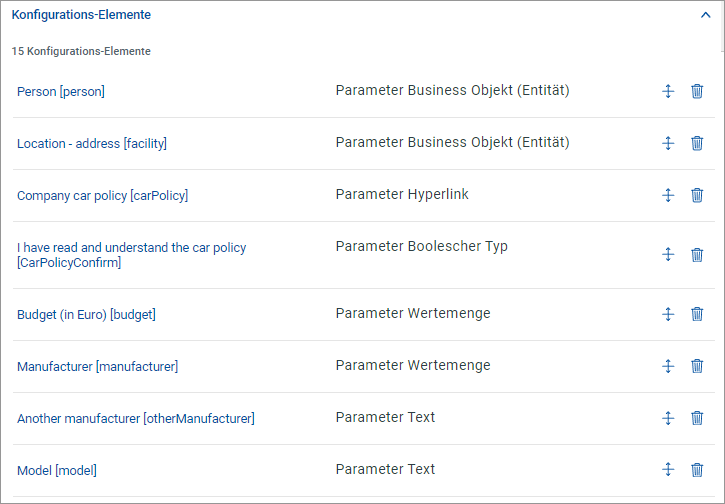Click the Konfigurations-Elemente panel header title
725x504 pixels.
(x=81, y=15)
